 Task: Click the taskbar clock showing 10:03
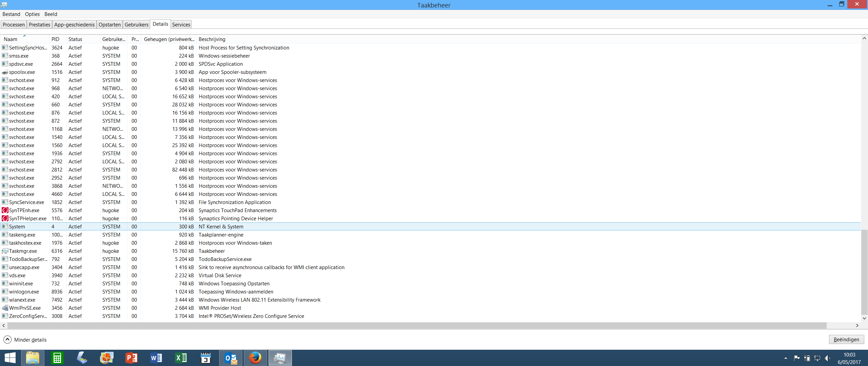[x=849, y=355]
